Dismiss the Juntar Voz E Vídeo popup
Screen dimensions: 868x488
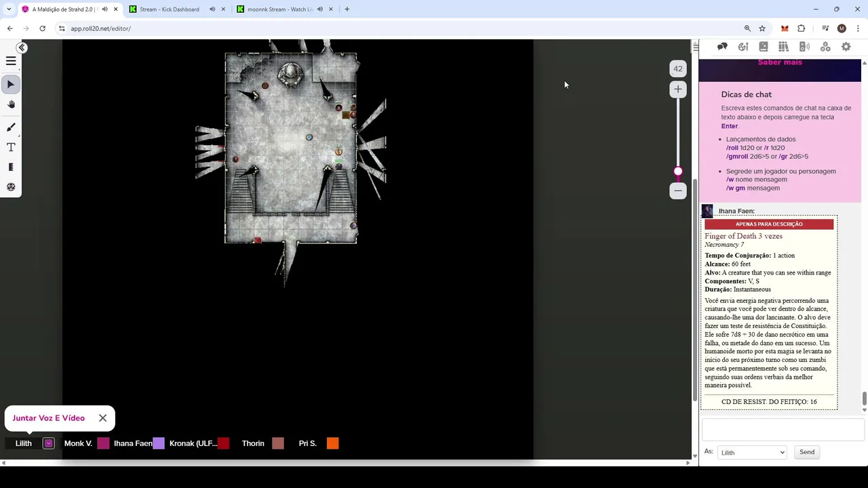pos(102,418)
